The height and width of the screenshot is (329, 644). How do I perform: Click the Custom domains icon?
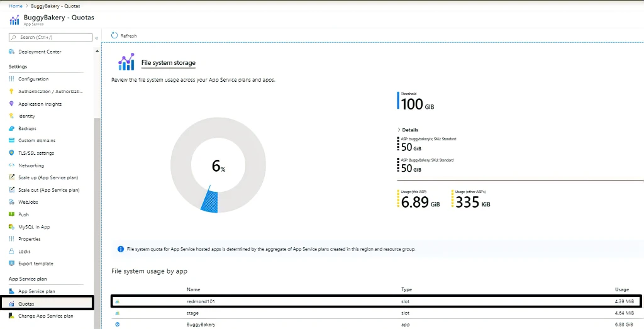click(11, 140)
